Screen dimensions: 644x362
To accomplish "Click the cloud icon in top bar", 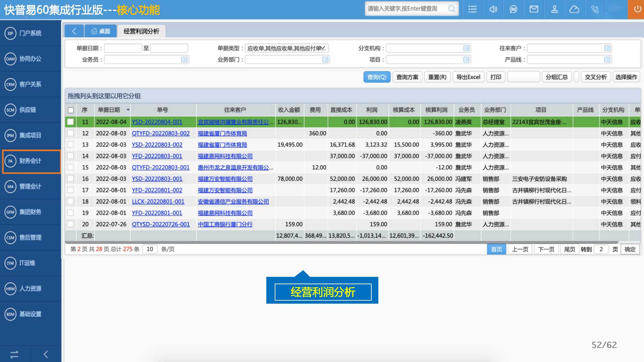I will (x=574, y=9).
